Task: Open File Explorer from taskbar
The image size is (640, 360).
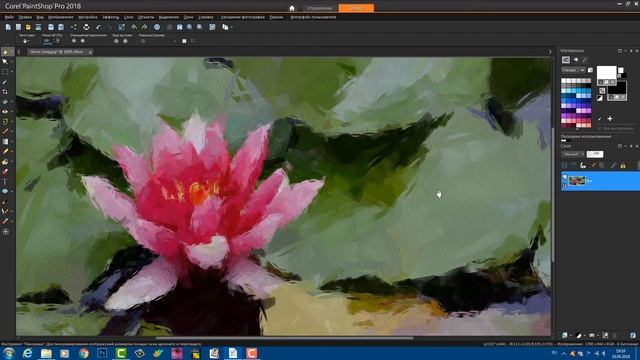Action: pos(46,353)
